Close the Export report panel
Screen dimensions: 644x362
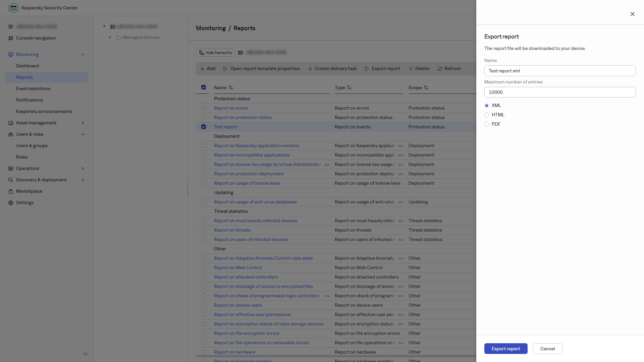pyautogui.click(x=632, y=14)
